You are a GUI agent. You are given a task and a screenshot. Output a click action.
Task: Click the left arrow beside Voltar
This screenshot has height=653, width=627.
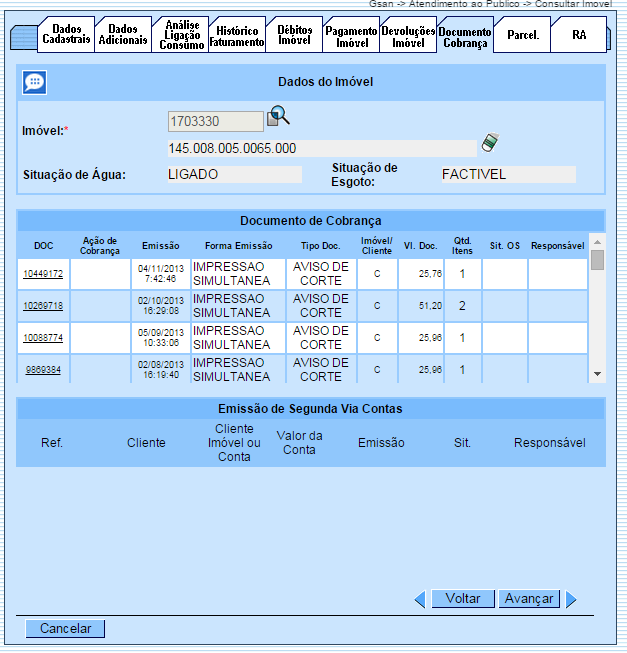click(421, 599)
